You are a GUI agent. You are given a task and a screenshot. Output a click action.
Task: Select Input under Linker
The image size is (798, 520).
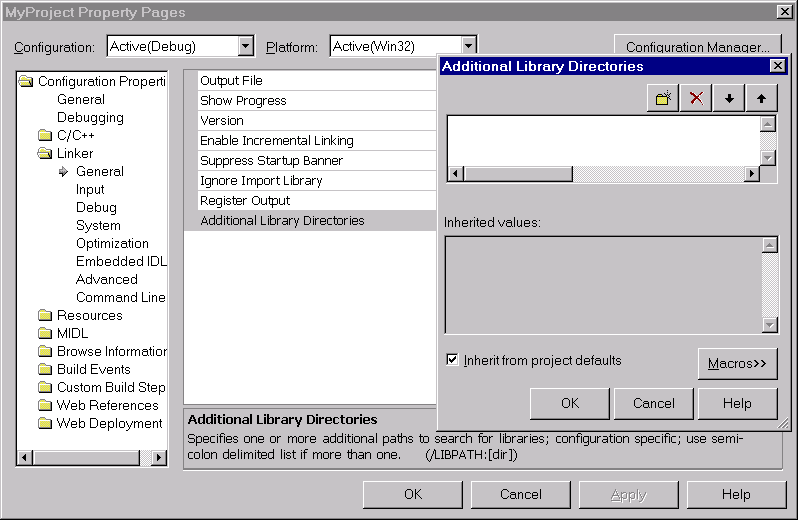pyautogui.click(x=90, y=189)
